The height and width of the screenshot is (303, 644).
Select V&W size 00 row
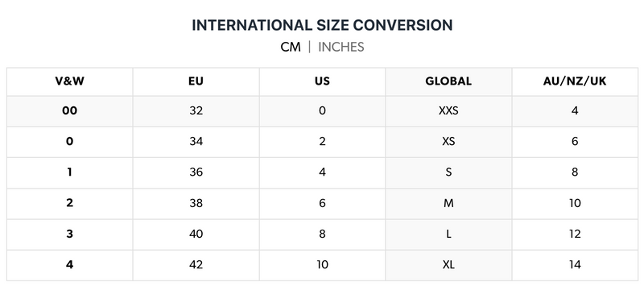(x=323, y=111)
